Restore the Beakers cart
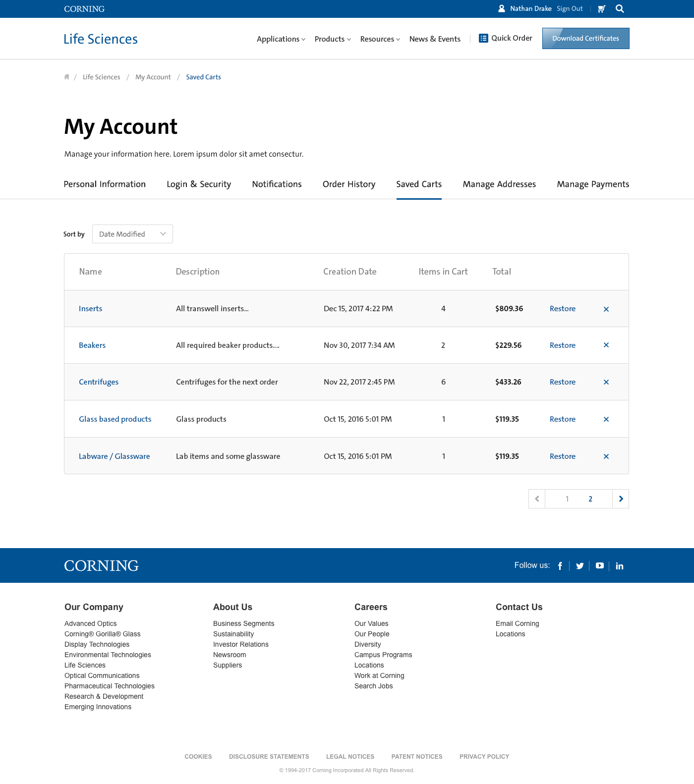 563,345
